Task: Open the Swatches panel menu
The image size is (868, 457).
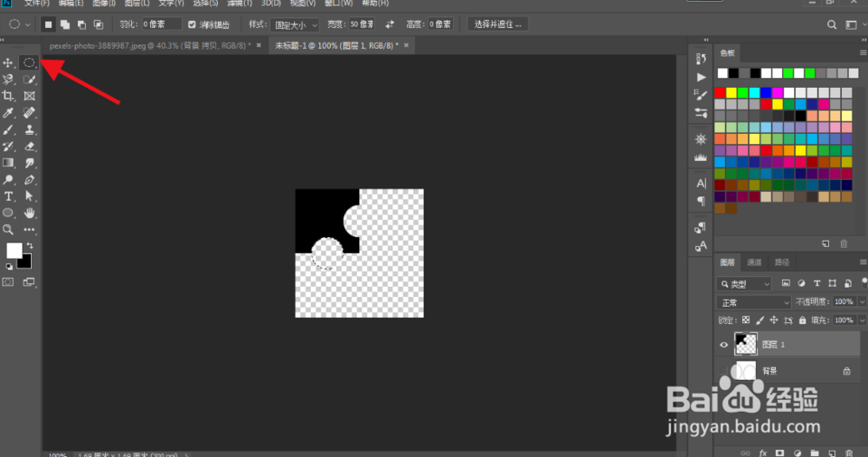Action: point(863,53)
